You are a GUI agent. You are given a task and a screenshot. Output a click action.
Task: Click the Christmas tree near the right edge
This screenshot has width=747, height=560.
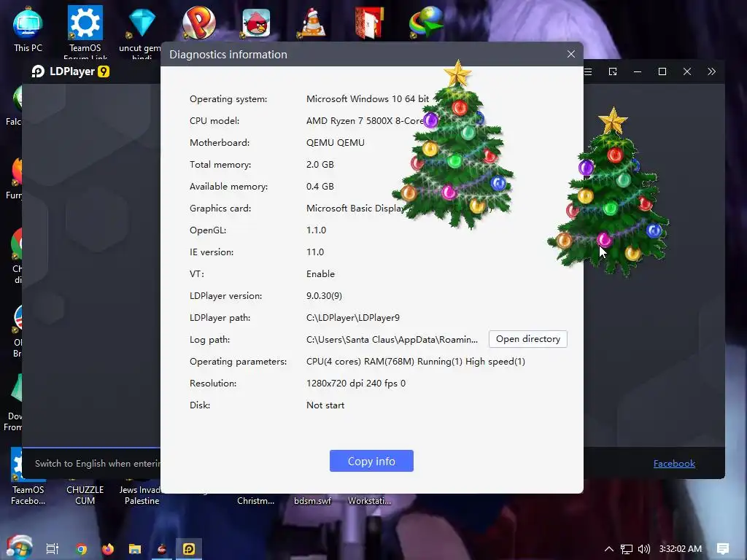pos(610,192)
